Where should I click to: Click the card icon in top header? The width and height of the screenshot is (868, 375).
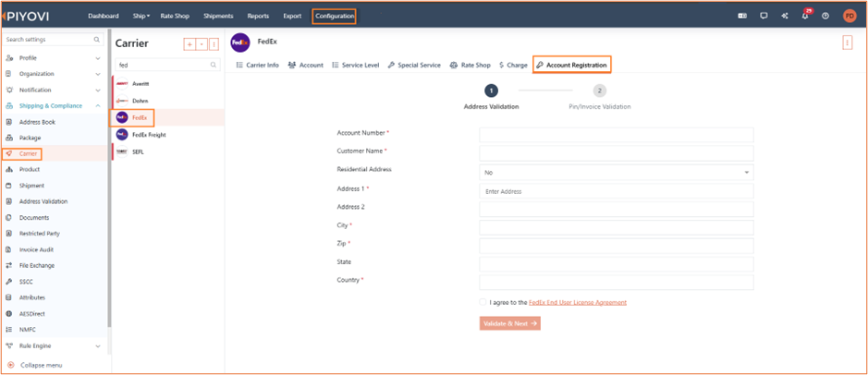[742, 16]
